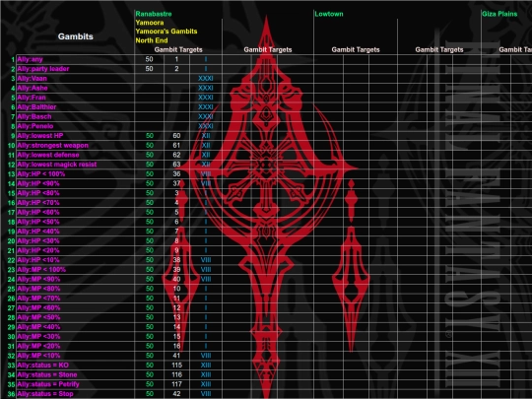Click the value 60 in Ally:lowest HP row
The image size is (532, 399).
coord(176,136)
